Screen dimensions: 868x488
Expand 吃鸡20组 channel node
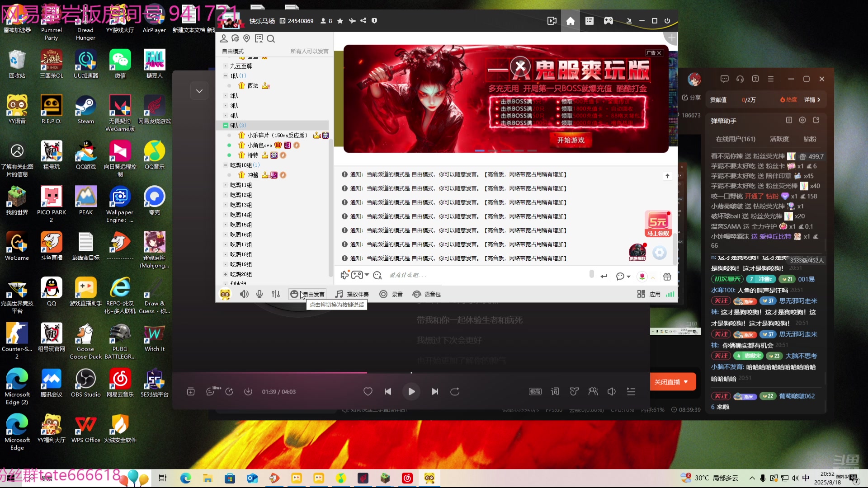tap(225, 274)
